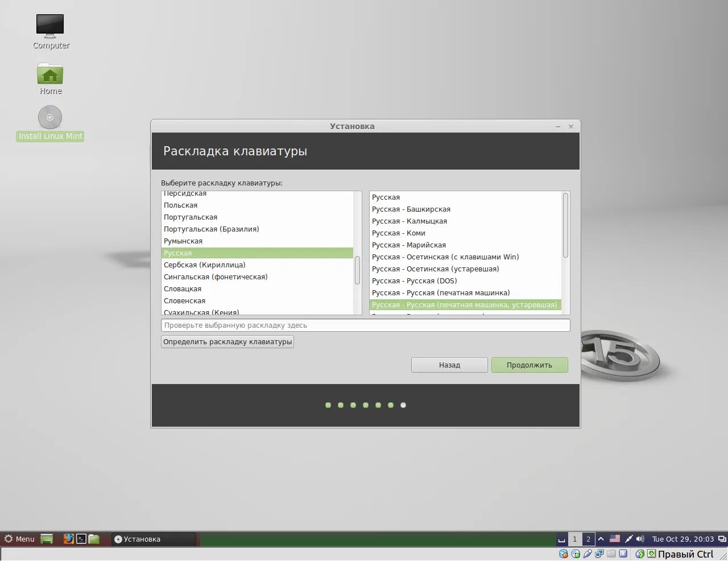Launch the terminal from the panel
The image size is (728, 561).
tap(81, 539)
